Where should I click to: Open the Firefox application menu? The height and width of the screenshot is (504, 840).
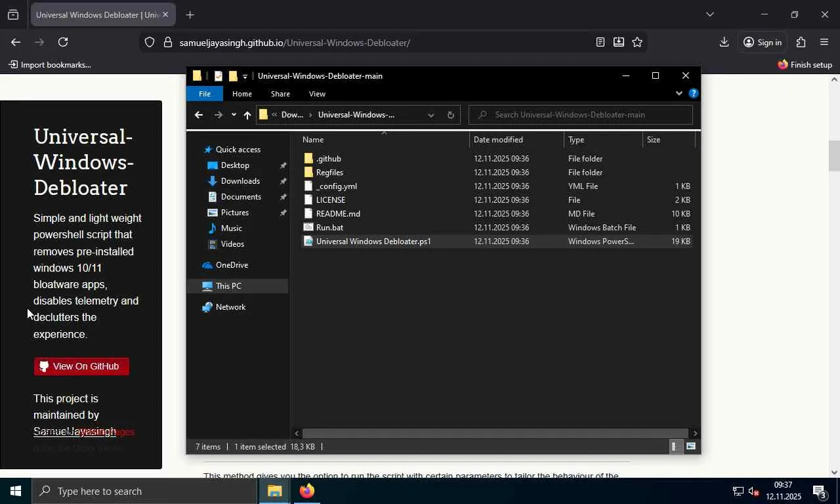(x=825, y=42)
